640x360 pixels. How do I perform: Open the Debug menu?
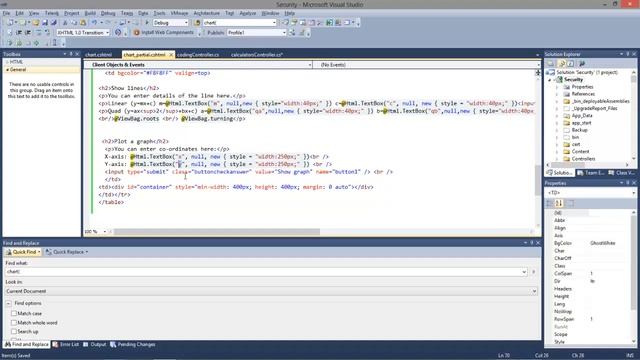(x=108, y=13)
